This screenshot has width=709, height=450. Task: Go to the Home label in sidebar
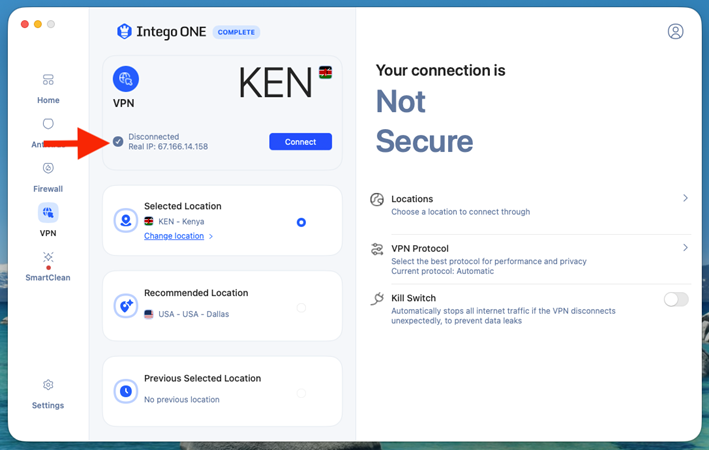click(48, 100)
